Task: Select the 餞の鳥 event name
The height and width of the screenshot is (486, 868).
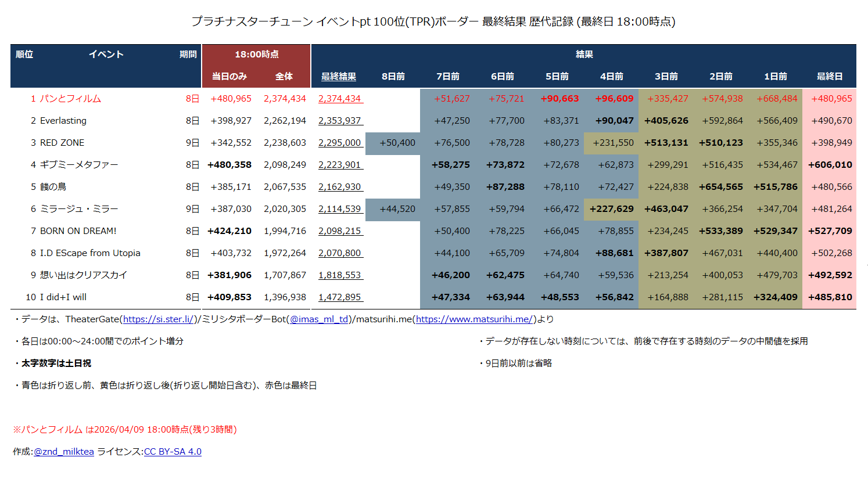Action: click(x=53, y=187)
